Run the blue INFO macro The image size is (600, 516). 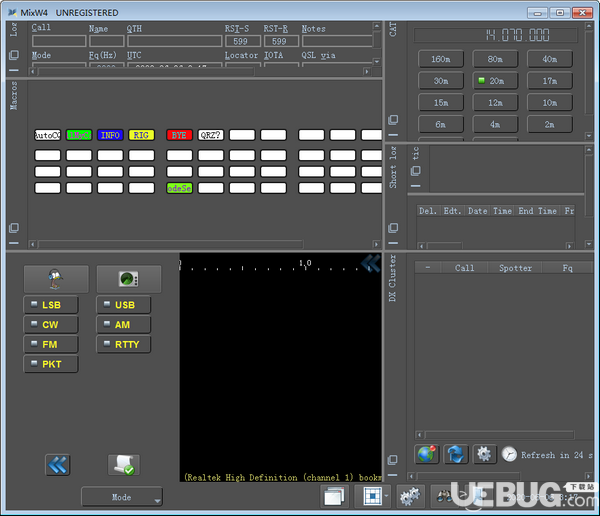[110, 135]
